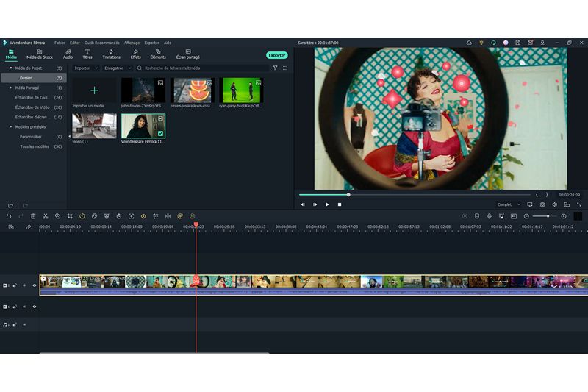Switch to the Transitions tab
The image size is (588, 392).
point(111,54)
